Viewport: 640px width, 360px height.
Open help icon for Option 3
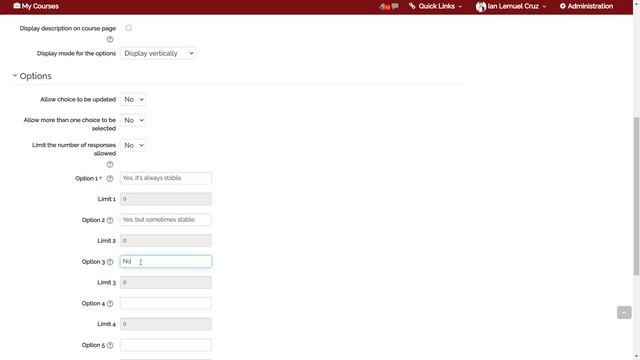pos(110,262)
